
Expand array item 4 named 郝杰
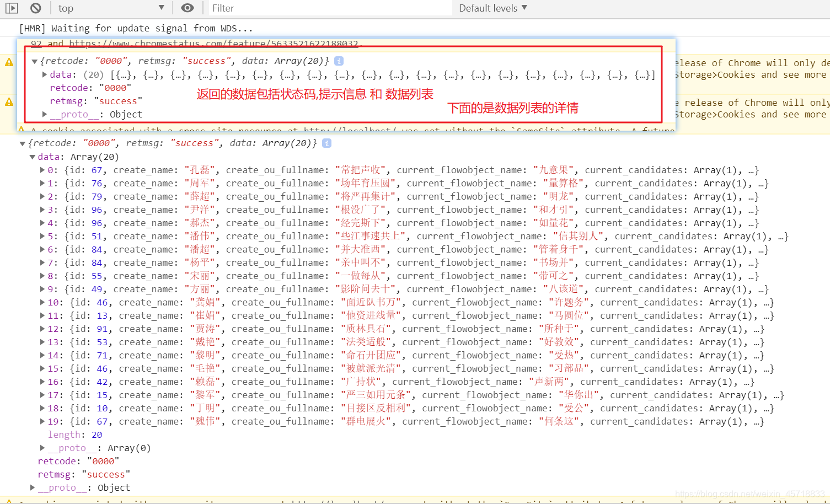tap(42, 223)
